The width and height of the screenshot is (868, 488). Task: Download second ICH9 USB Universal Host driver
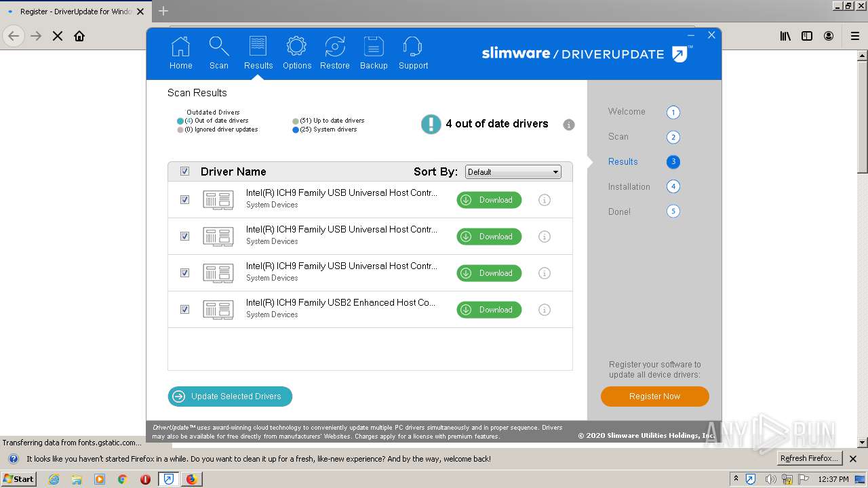[x=489, y=237]
